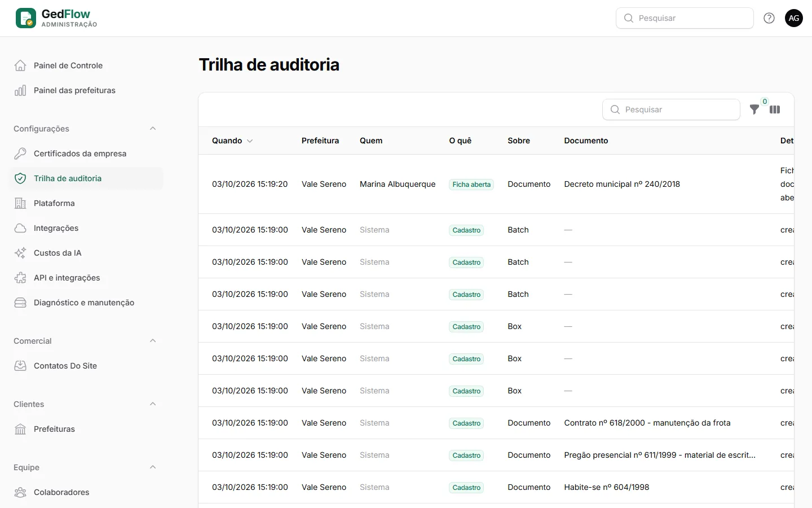Click the '03/10/2026 15:19:20' timestamp
Viewport: 812px width, 508px height.
tap(250, 184)
